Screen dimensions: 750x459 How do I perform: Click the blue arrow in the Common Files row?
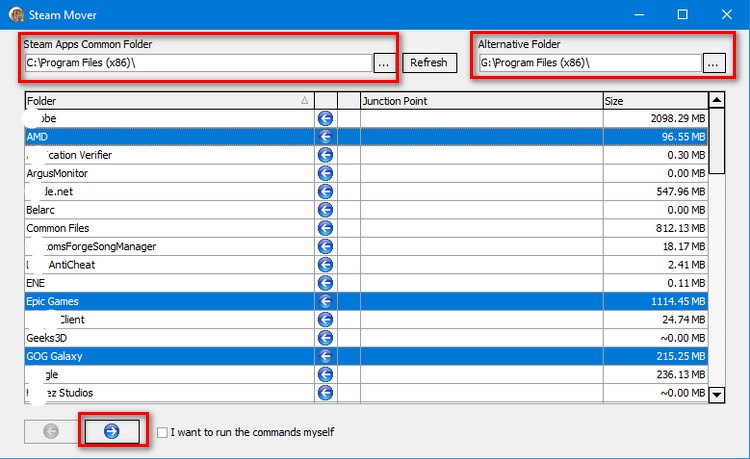pos(325,228)
